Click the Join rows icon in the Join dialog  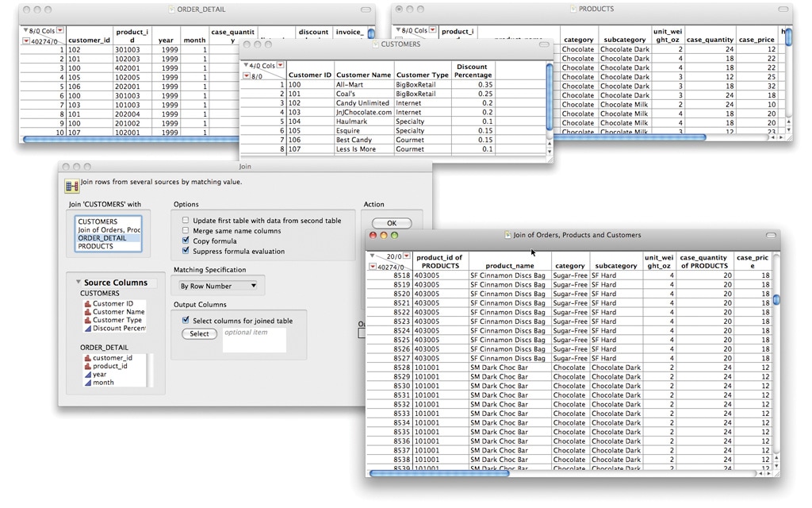click(x=72, y=186)
